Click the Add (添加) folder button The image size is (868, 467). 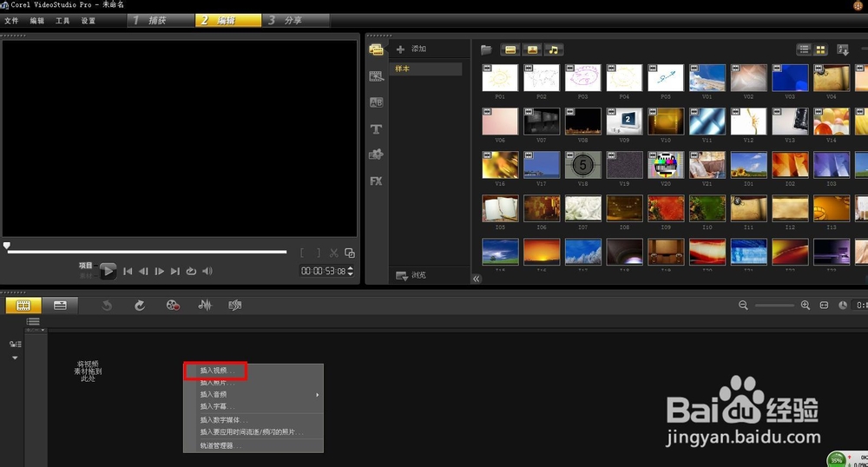click(x=411, y=49)
